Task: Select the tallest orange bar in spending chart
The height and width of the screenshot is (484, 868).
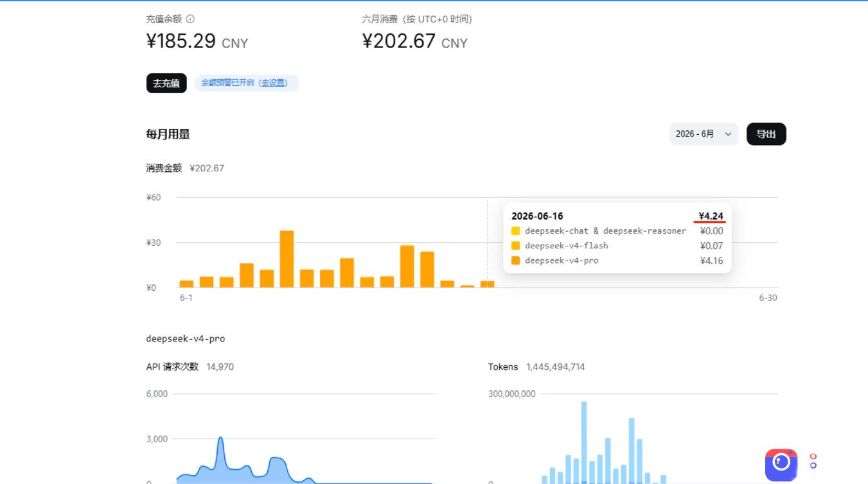Action: pos(287,259)
